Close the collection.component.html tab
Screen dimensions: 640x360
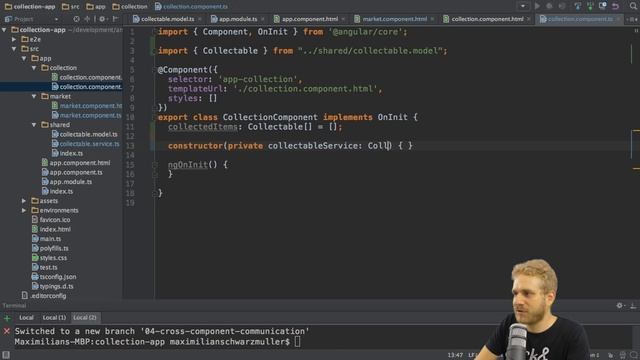point(529,19)
